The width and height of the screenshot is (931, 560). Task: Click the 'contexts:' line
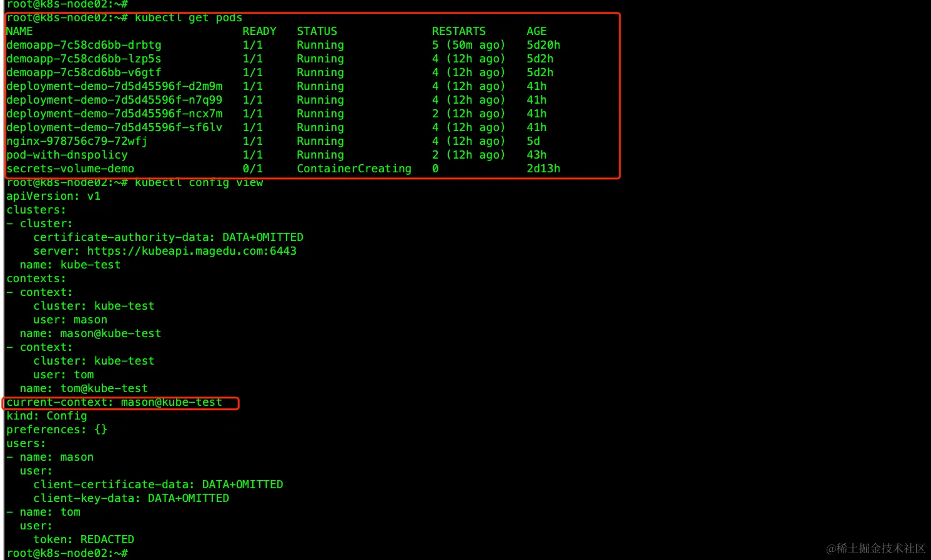tap(36, 278)
